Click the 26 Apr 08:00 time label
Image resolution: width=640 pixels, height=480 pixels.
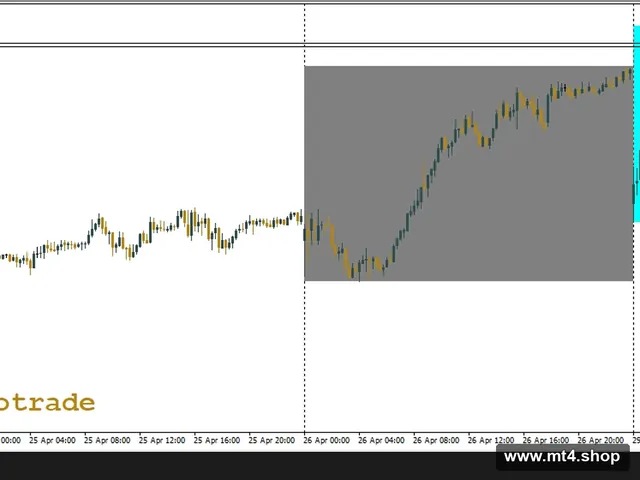click(x=436, y=440)
